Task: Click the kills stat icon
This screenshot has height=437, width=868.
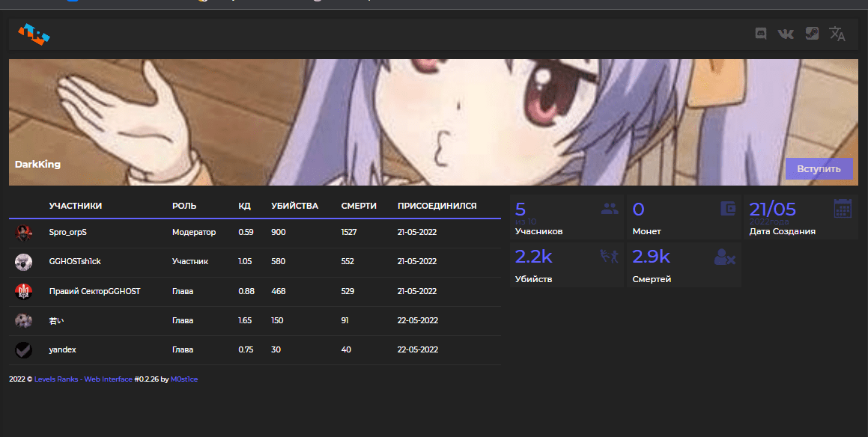Action: (x=610, y=257)
